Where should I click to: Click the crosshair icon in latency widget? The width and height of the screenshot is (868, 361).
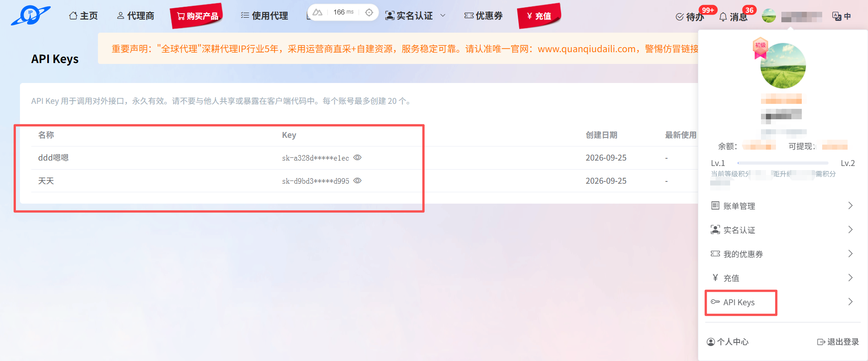pyautogui.click(x=369, y=12)
